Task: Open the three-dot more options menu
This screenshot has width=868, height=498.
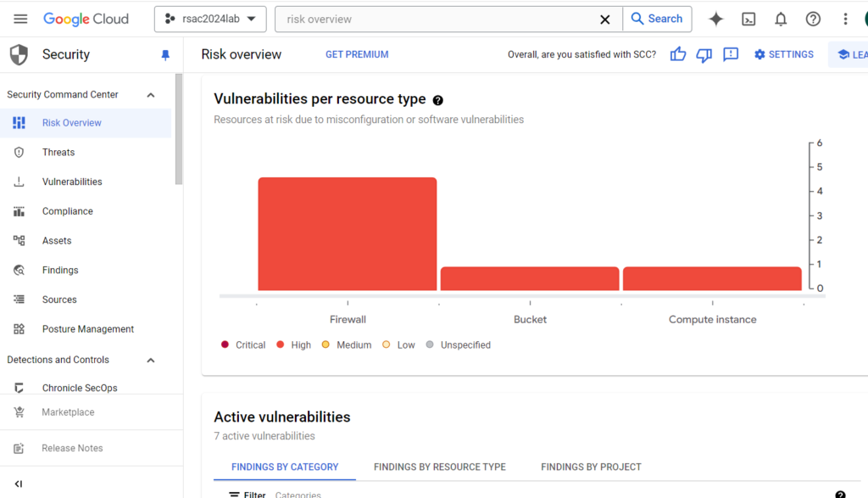Action: tap(845, 19)
